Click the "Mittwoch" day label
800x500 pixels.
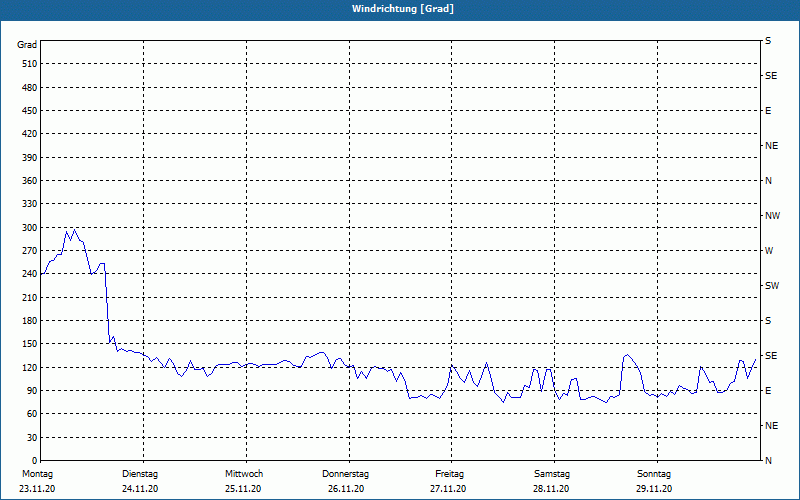coord(244,474)
